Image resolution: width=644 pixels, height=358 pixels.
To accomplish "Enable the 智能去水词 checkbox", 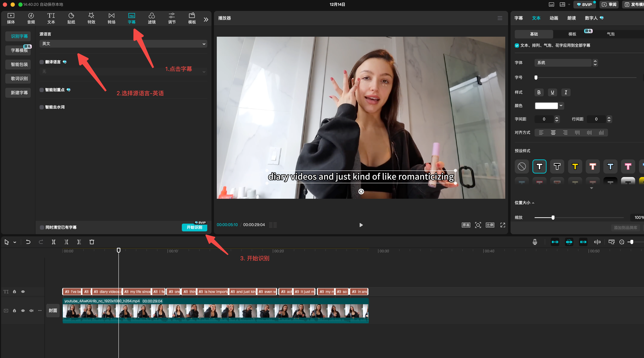I will click(42, 107).
